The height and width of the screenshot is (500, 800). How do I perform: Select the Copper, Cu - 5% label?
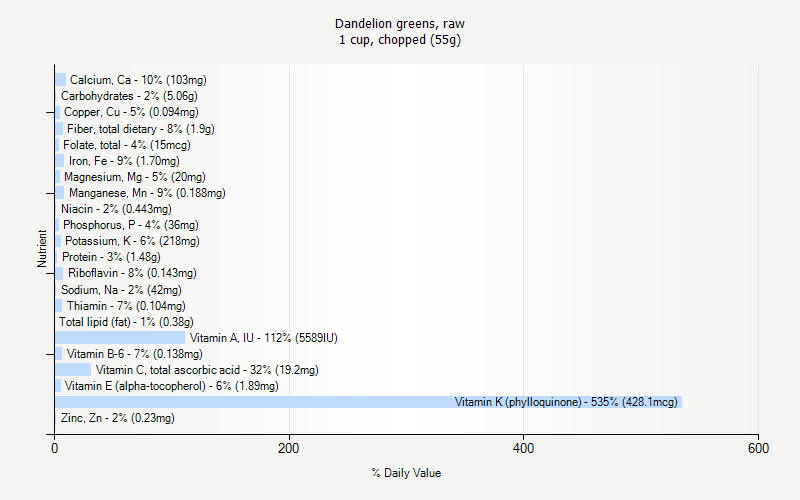[131, 112]
